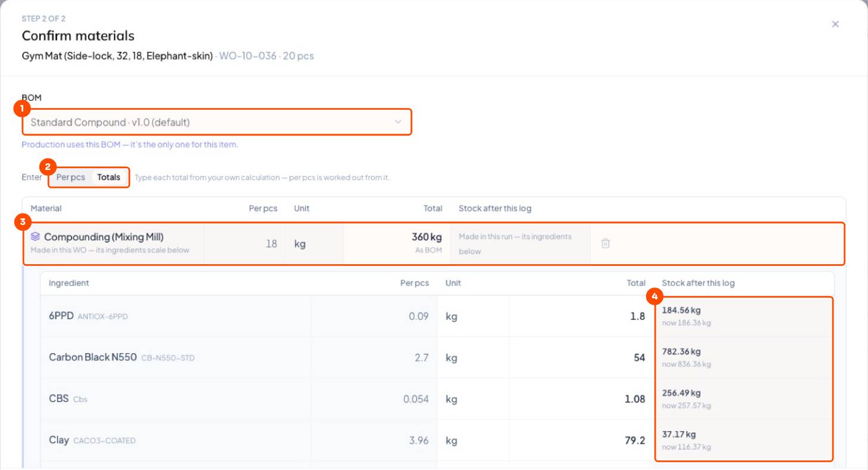Switch entry mode to Per pcs
This screenshot has height=470, width=868.
[x=70, y=177]
